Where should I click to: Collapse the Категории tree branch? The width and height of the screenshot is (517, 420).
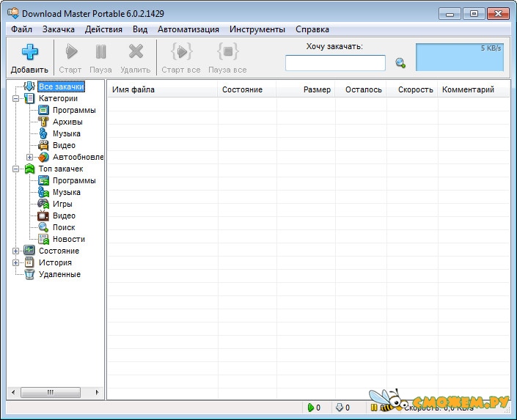point(15,98)
